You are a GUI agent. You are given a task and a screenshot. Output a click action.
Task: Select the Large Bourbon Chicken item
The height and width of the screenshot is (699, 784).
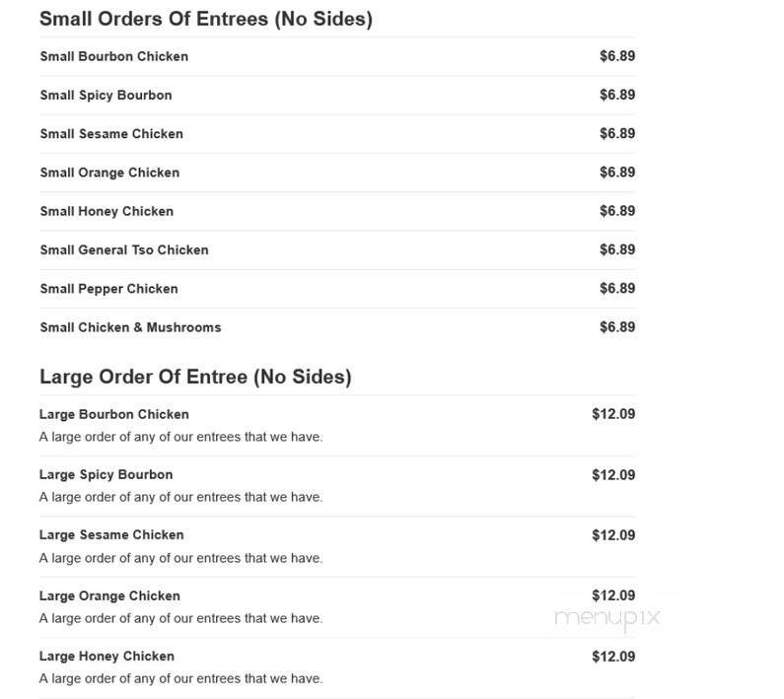tap(113, 414)
